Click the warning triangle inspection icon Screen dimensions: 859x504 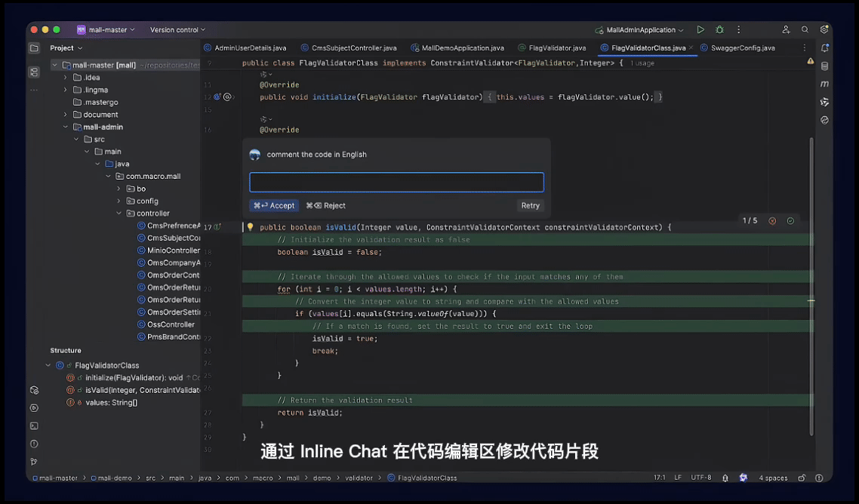(x=810, y=61)
